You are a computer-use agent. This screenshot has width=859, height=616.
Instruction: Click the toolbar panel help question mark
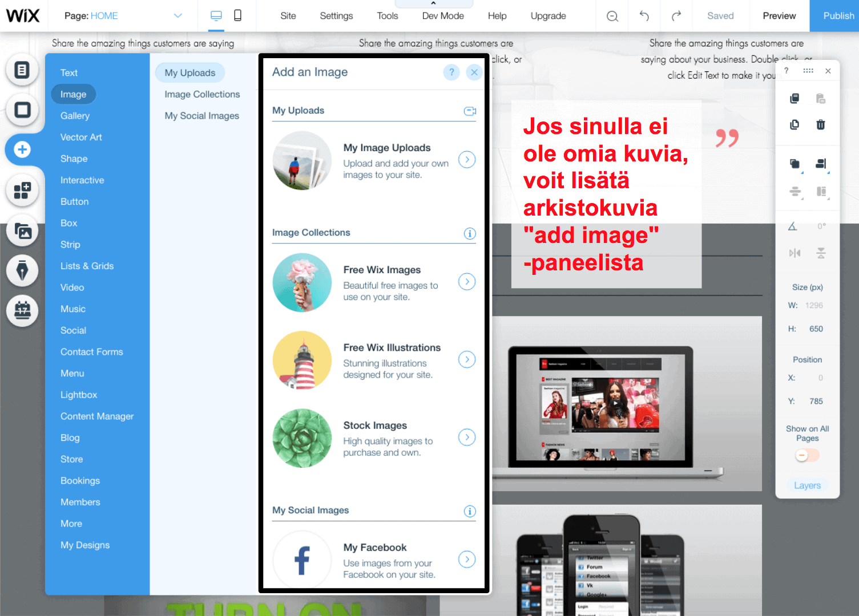tap(787, 71)
